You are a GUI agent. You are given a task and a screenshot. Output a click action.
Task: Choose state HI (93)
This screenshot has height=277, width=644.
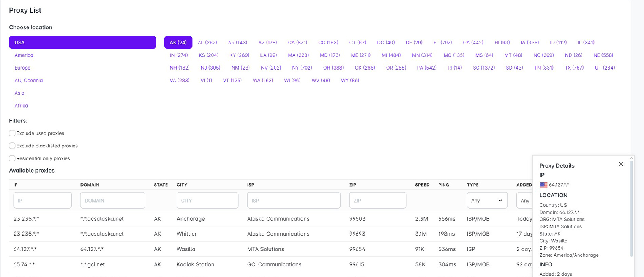pos(502,42)
